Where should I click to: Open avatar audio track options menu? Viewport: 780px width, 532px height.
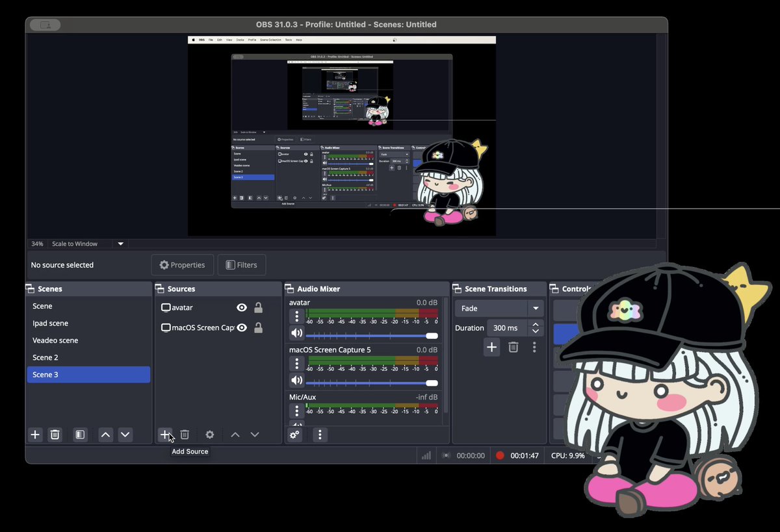297,316
